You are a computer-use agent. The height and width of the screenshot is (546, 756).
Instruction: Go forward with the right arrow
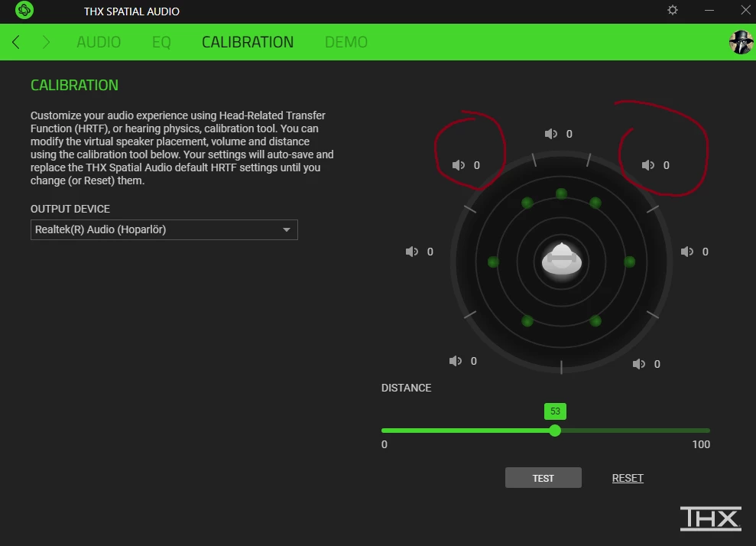point(46,42)
